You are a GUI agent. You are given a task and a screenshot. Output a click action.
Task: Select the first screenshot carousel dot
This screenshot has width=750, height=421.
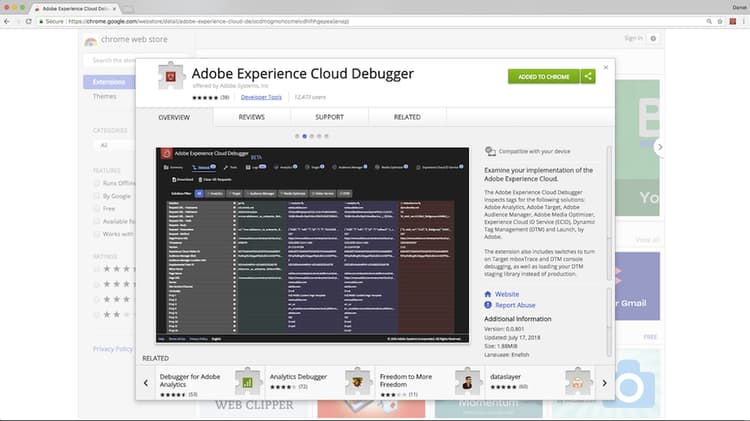point(297,136)
